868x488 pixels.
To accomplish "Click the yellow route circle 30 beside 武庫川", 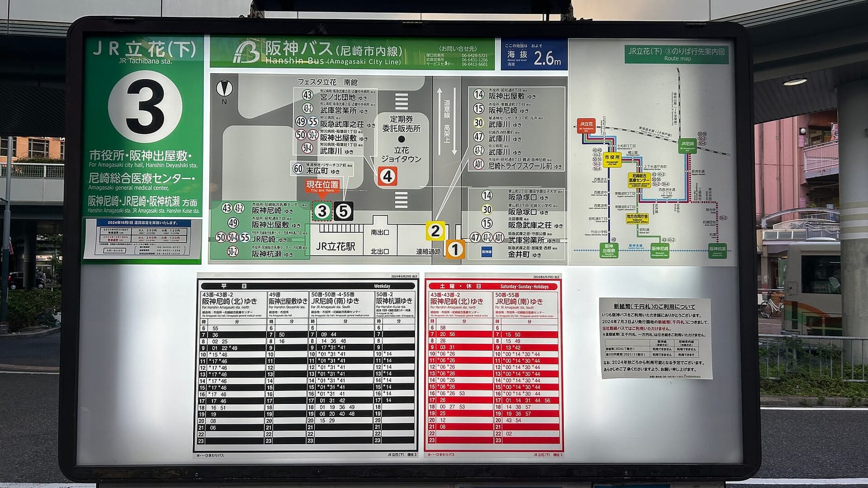I will pos(478,123).
